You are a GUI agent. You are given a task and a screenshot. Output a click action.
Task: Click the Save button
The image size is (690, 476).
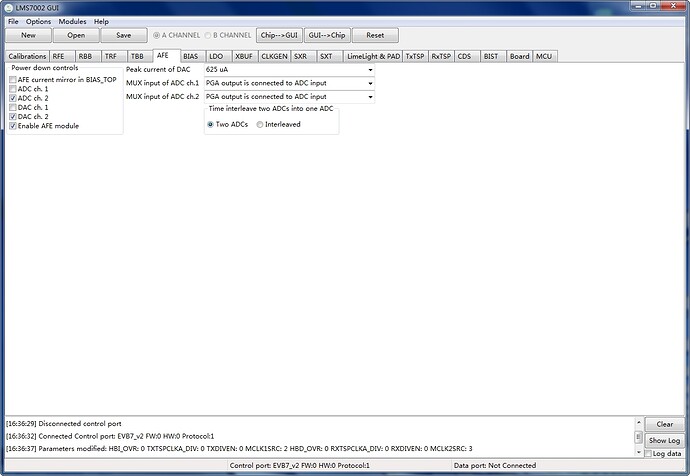tap(124, 35)
